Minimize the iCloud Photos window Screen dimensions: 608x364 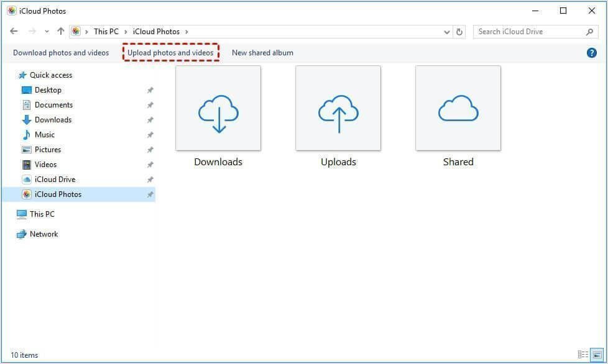pos(535,11)
